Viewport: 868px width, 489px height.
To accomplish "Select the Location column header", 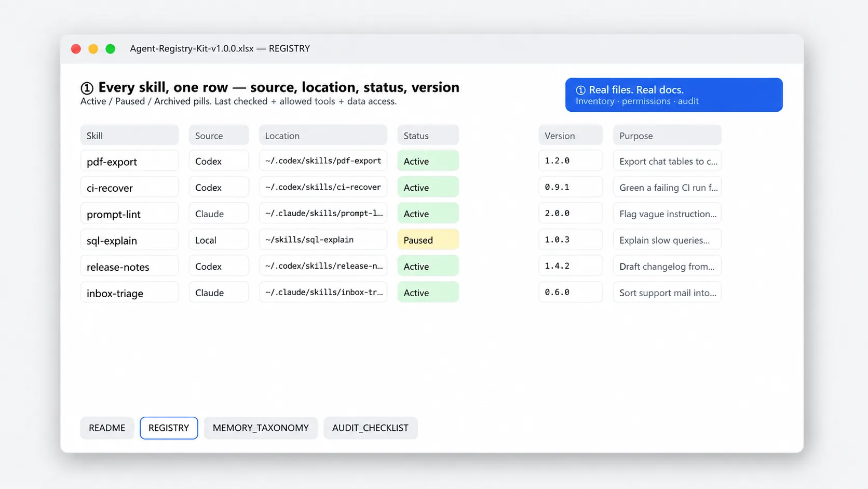I will [x=323, y=135].
